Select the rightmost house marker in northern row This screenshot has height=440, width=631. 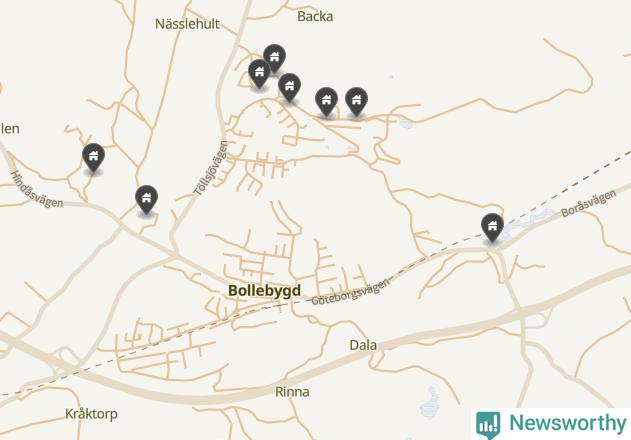(x=356, y=101)
